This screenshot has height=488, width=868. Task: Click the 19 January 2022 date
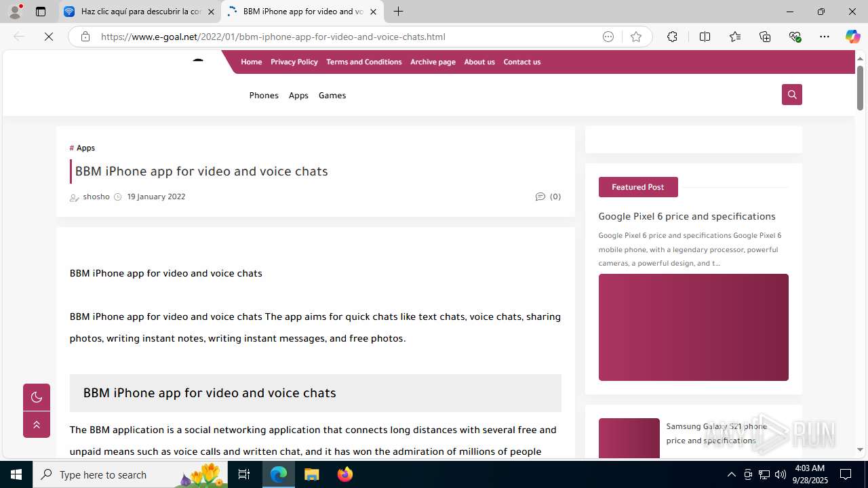156,197
